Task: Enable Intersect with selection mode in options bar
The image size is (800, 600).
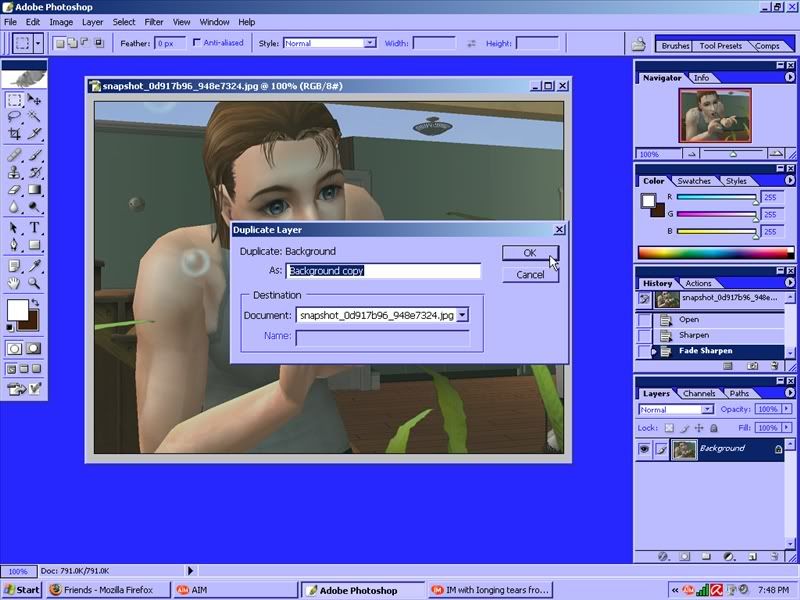Action: click(x=99, y=43)
